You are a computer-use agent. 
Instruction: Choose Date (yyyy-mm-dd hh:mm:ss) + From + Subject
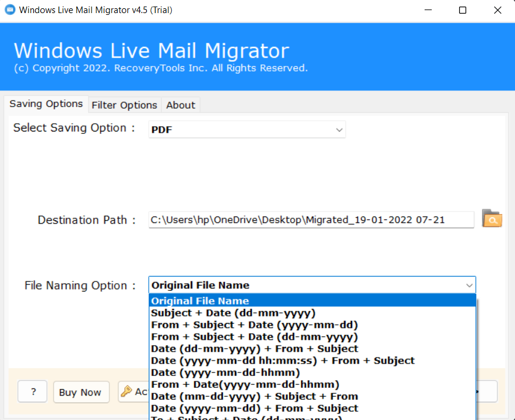(312, 361)
